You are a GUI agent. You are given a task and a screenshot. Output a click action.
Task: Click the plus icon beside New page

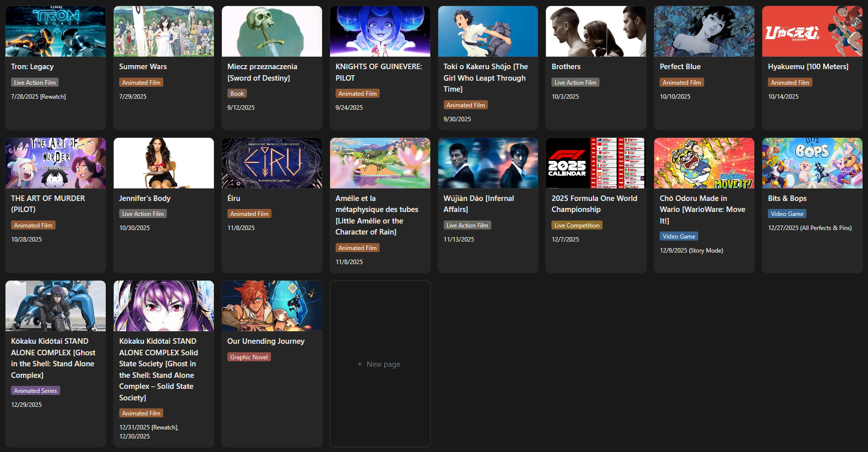(360, 364)
